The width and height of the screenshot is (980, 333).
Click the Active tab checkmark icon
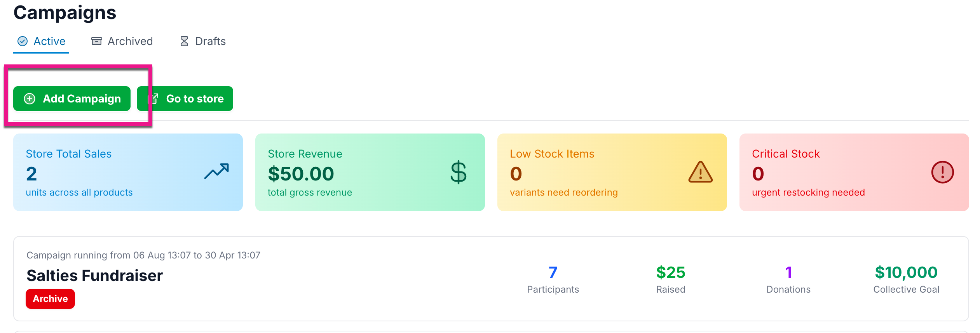23,41
